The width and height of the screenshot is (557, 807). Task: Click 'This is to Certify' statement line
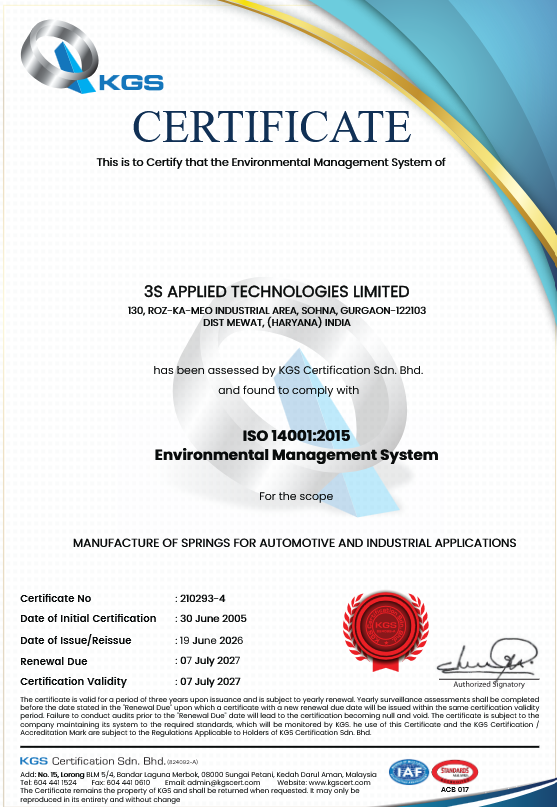pos(271,163)
